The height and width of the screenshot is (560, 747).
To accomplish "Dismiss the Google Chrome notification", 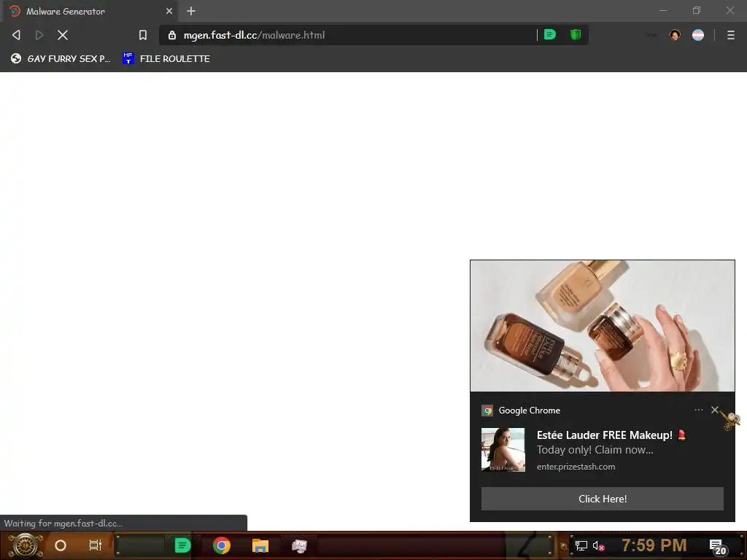I will click(715, 410).
